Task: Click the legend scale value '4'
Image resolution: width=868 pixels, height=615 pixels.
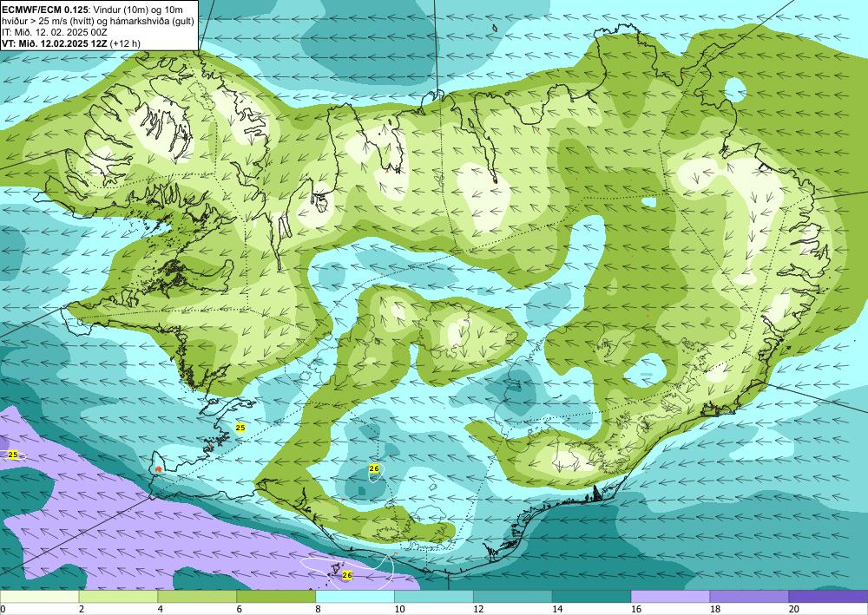Action: [x=160, y=610]
